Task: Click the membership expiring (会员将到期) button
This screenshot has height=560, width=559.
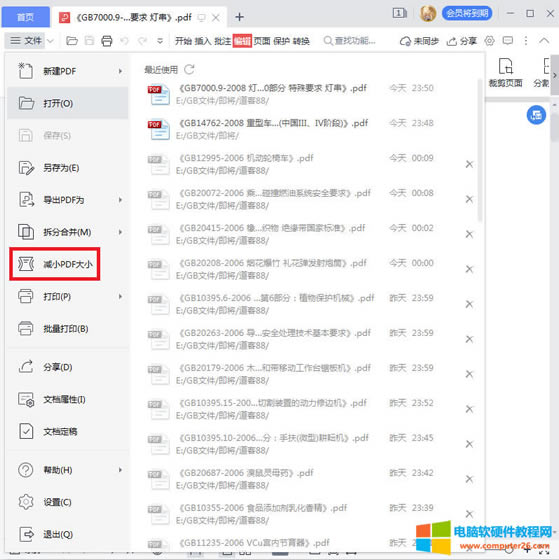Action: tap(467, 14)
